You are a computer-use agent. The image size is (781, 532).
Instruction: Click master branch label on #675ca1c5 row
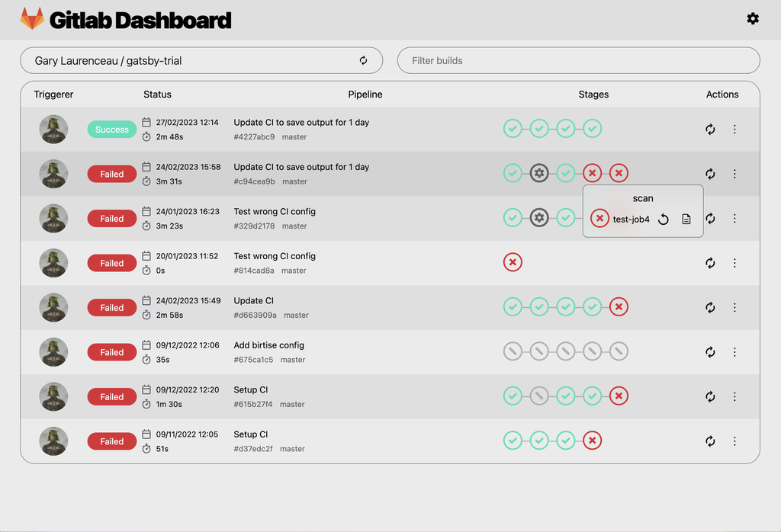point(293,359)
